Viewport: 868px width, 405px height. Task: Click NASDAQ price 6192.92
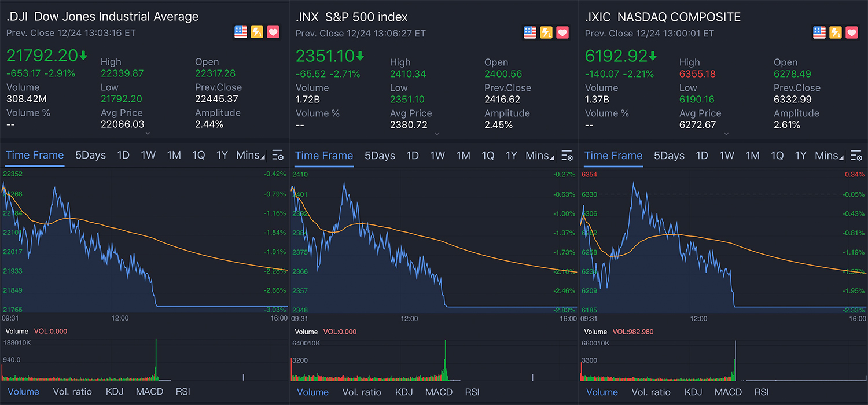[616, 56]
